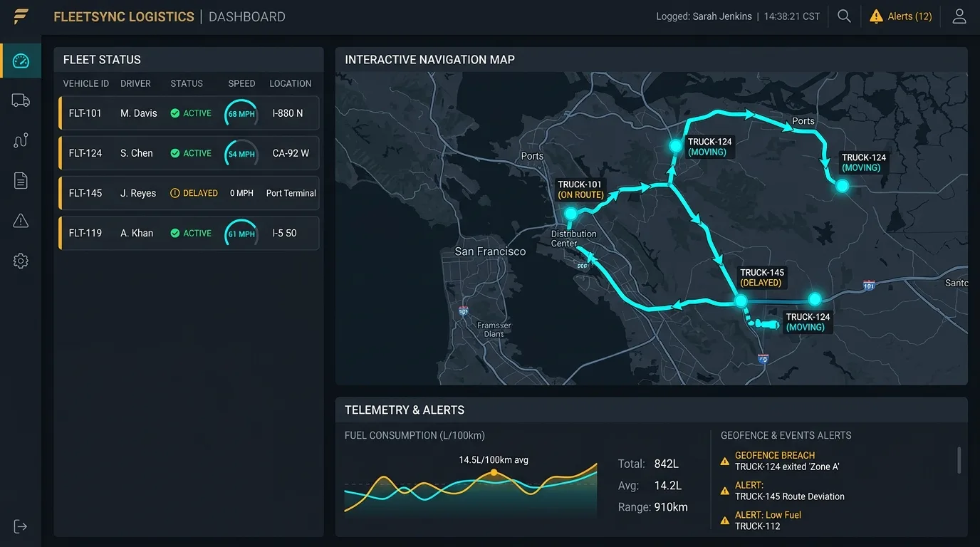
Task: Click driver name A. Khan
Action: [137, 233]
